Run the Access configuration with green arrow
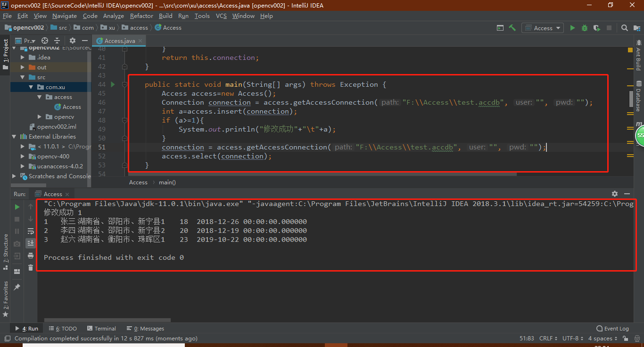Image resolution: width=644 pixels, height=347 pixels. point(572,28)
